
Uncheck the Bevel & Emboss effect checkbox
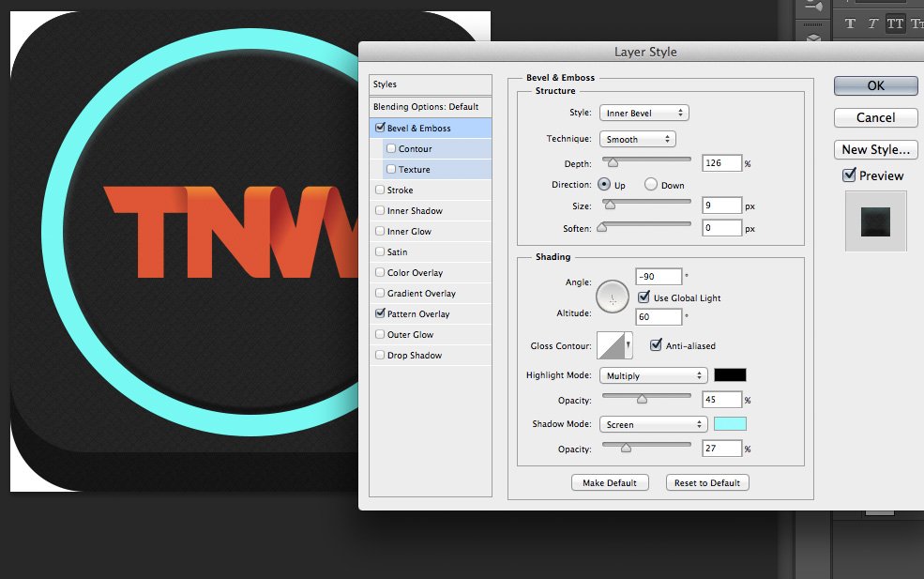click(x=380, y=128)
